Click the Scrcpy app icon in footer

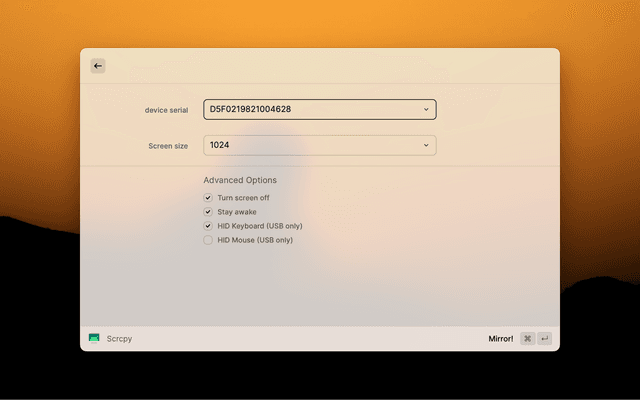94,339
